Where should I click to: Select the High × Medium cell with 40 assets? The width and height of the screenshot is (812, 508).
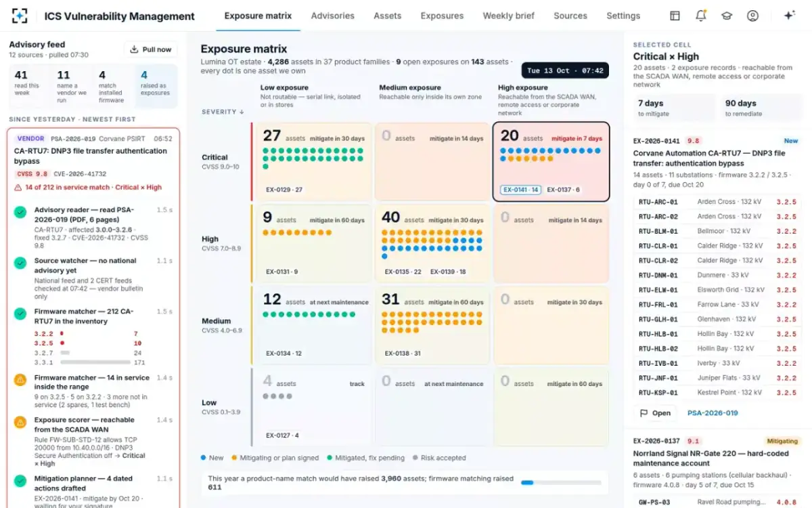click(432, 243)
